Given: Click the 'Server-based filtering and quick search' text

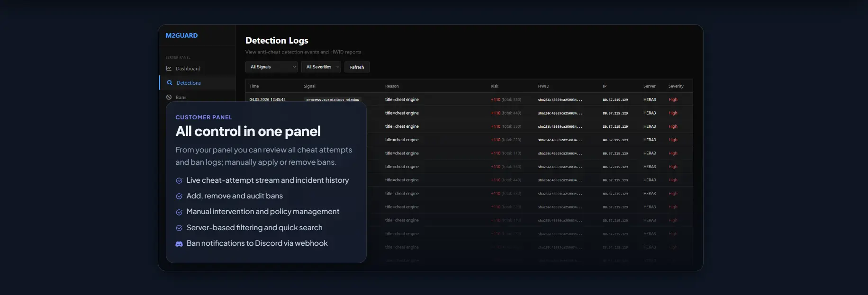Looking at the screenshot, I should 254,228.
